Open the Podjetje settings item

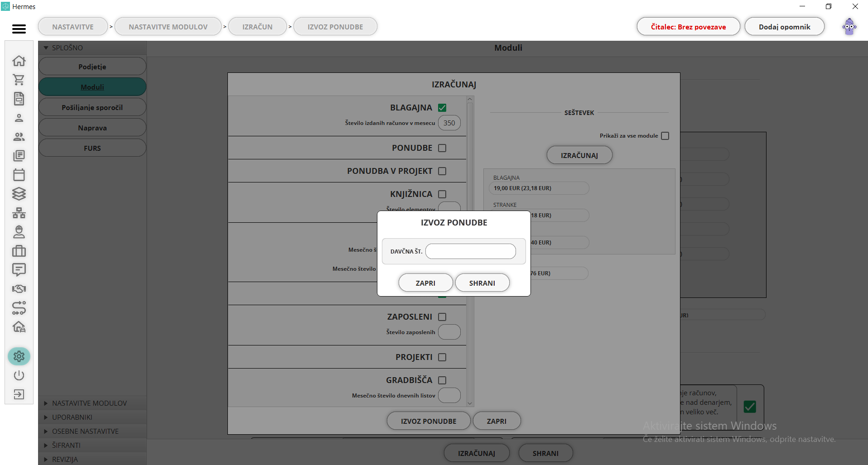pyautogui.click(x=92, y=67)
